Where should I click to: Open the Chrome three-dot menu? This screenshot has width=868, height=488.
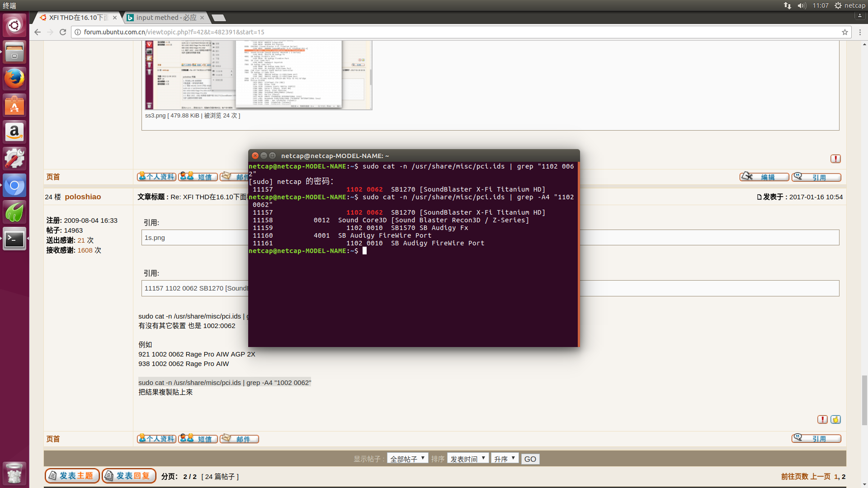click(x=860, y=32)
